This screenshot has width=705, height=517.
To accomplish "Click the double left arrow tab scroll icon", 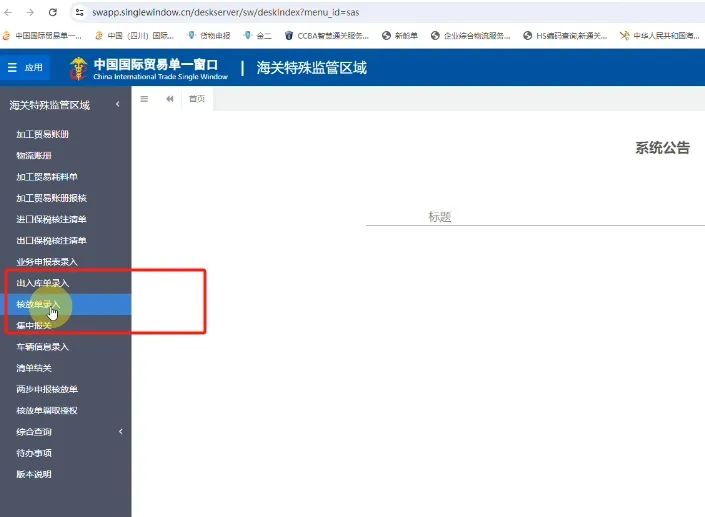I will click(x=170, y=99).
